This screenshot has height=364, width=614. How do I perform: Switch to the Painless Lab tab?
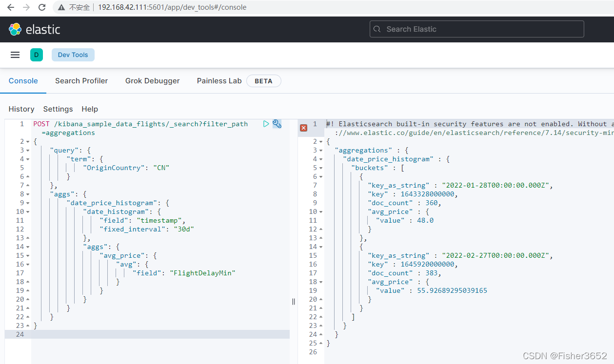(x=219, y=81)
